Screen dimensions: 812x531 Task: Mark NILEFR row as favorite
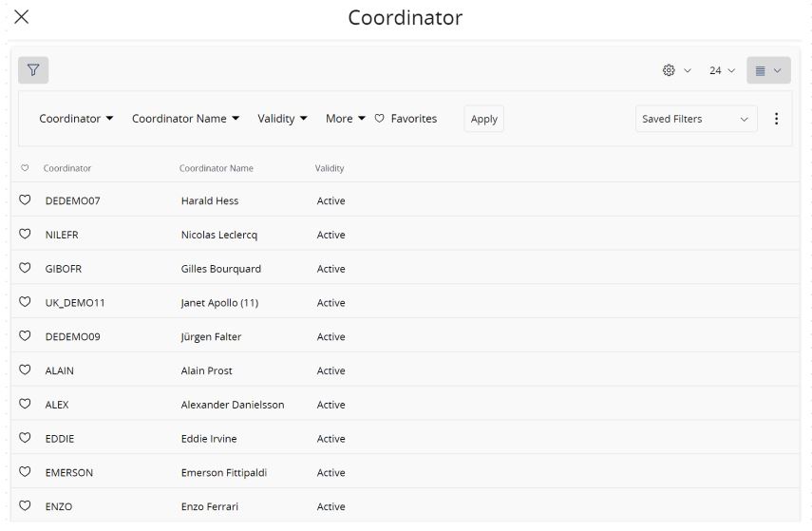tap(26, 235)
